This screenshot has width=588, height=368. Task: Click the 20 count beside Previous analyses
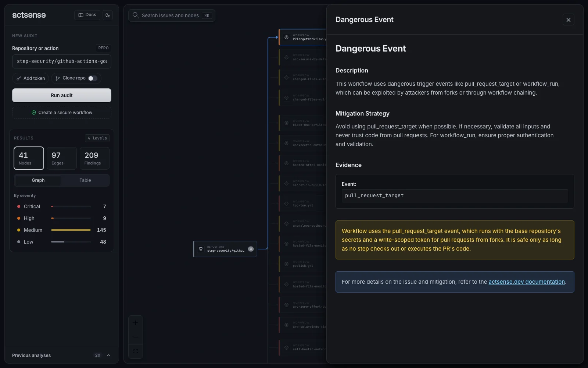(97, 355)
